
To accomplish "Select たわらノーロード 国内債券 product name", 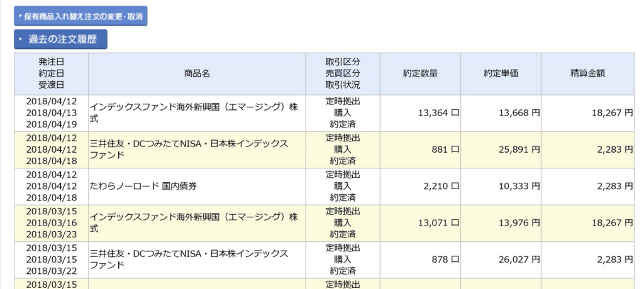I will (143, 187).
